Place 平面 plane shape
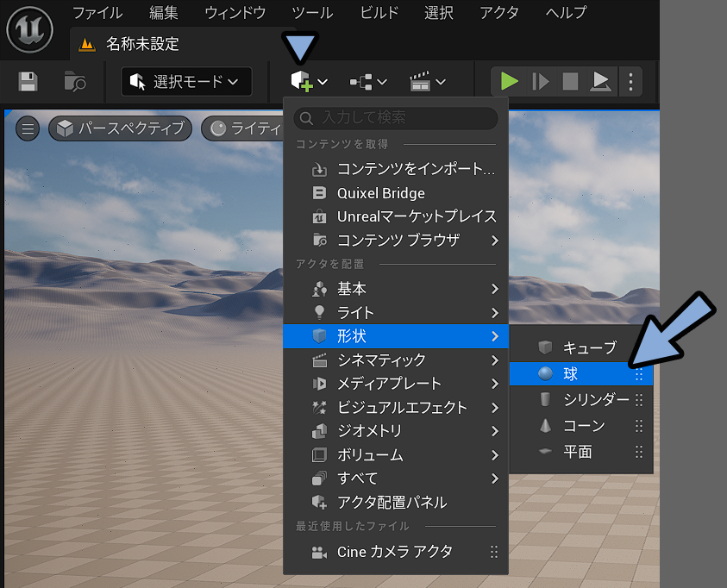Screen dimensions: 727x588 click(x=581, y=451)
